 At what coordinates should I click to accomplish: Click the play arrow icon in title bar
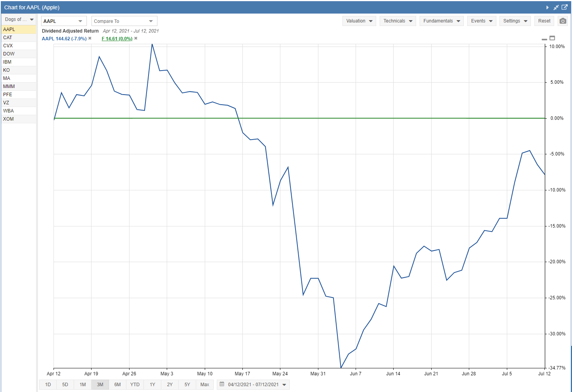(547, 7)
